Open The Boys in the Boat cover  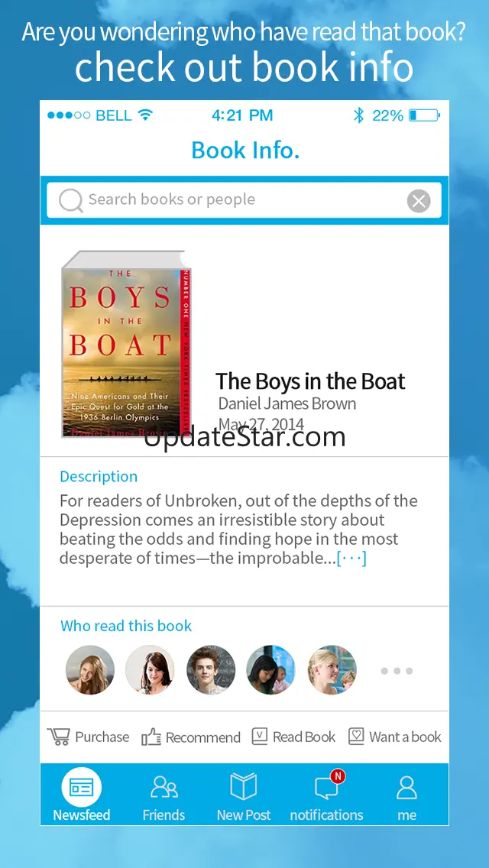click(126, 344)
